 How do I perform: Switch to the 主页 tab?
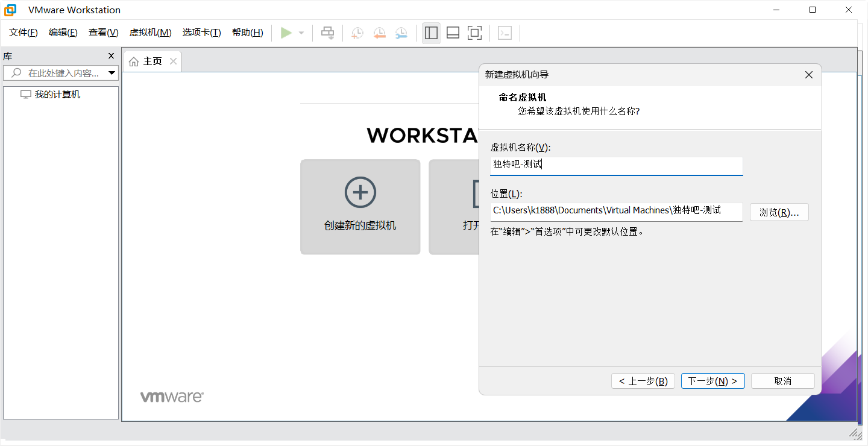(153, 61)
